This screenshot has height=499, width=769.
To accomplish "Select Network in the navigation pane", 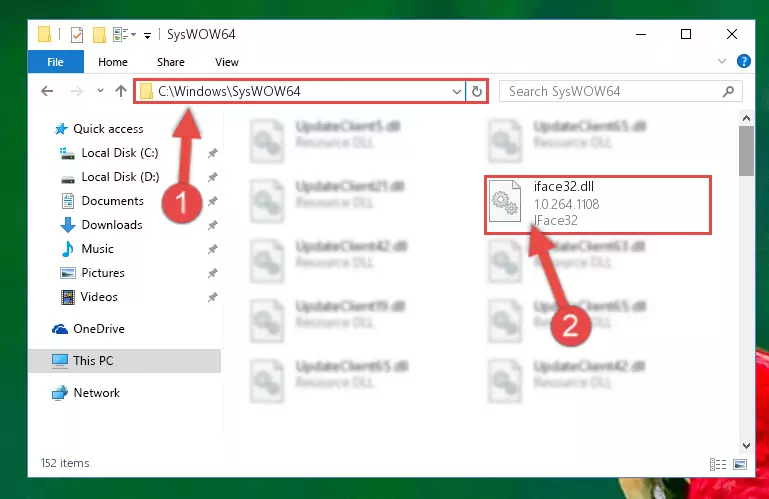I will tap(97, 393).
